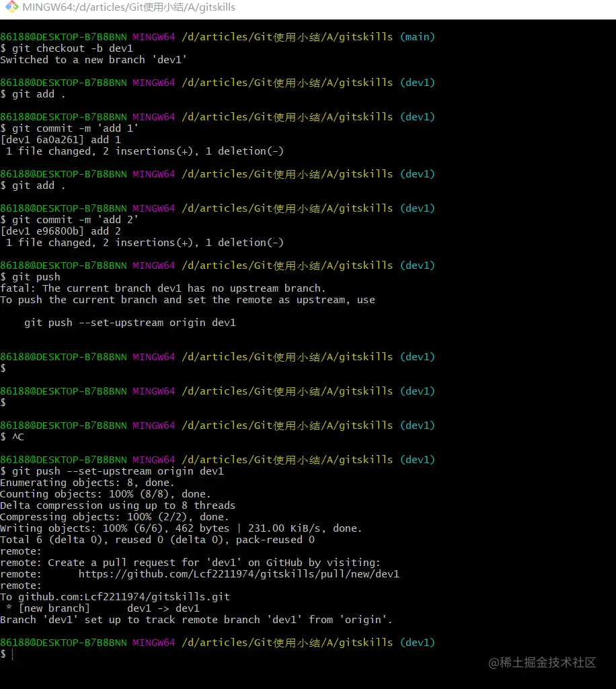
Task: Click the Git Bash icon in title bar
Action: click(12, 7)
